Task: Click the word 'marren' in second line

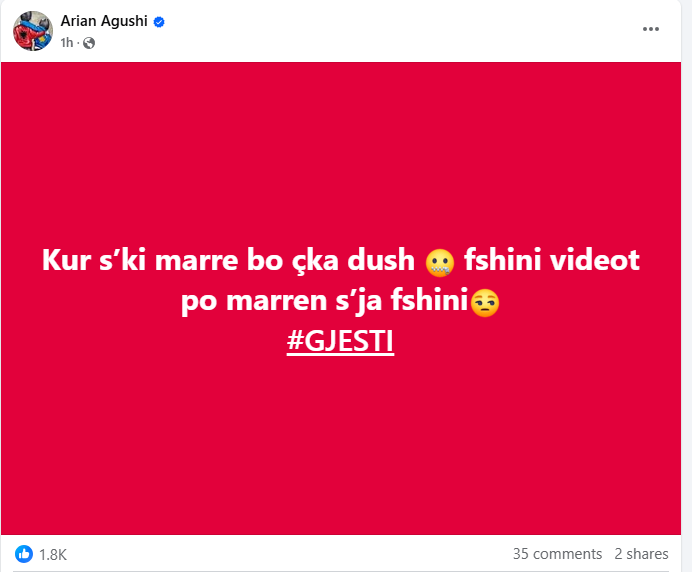Action: pyautogui.click(x=276, y=301)
